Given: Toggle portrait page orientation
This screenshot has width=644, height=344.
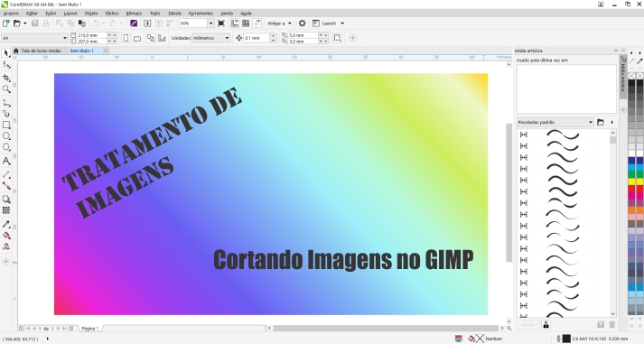Looking at the screenshot, I should pos(126,38).
